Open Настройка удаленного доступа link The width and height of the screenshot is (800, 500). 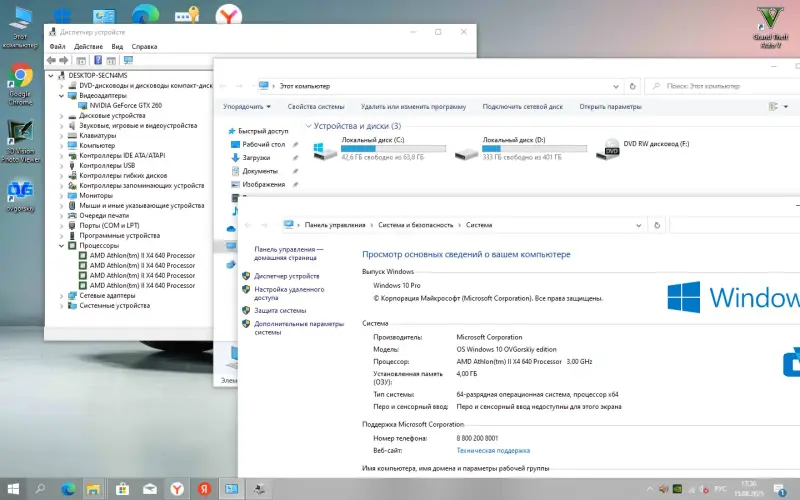(x=289, y=293)
